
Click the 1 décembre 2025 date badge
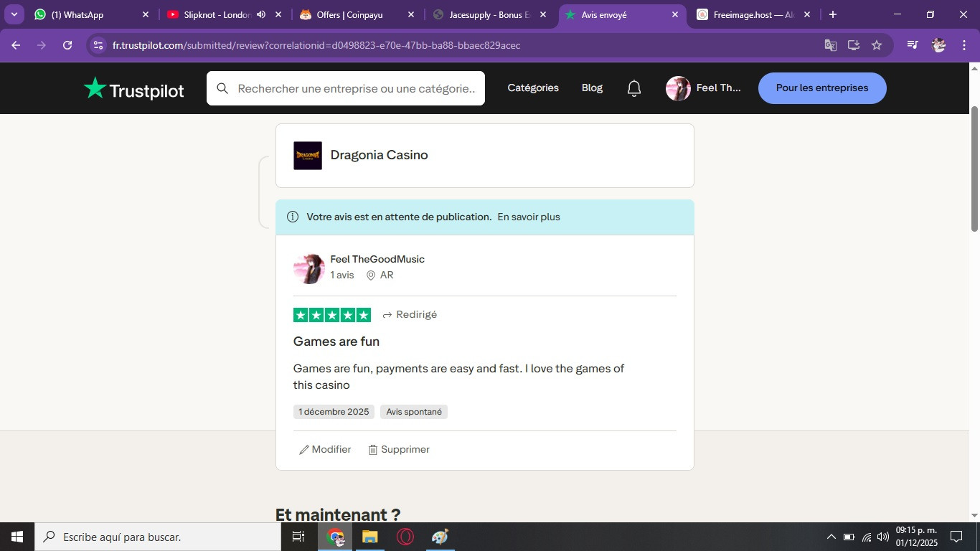[x=334, y=412]
